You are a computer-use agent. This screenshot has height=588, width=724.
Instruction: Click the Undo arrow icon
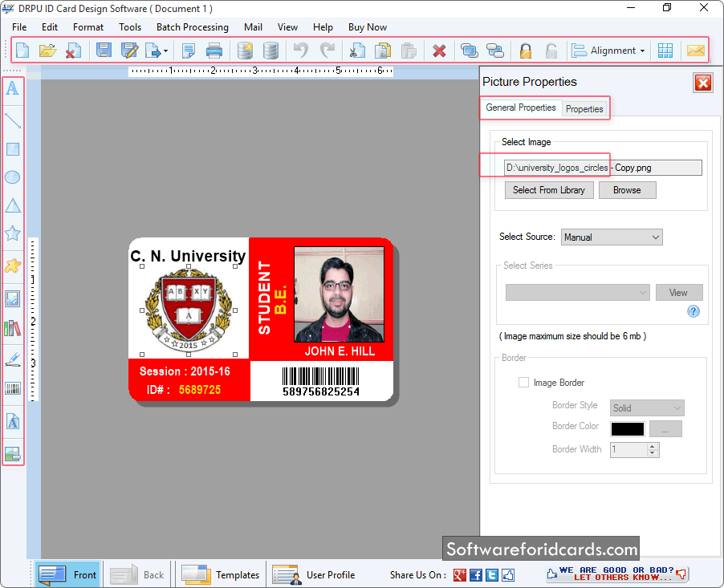pos(301,50)
